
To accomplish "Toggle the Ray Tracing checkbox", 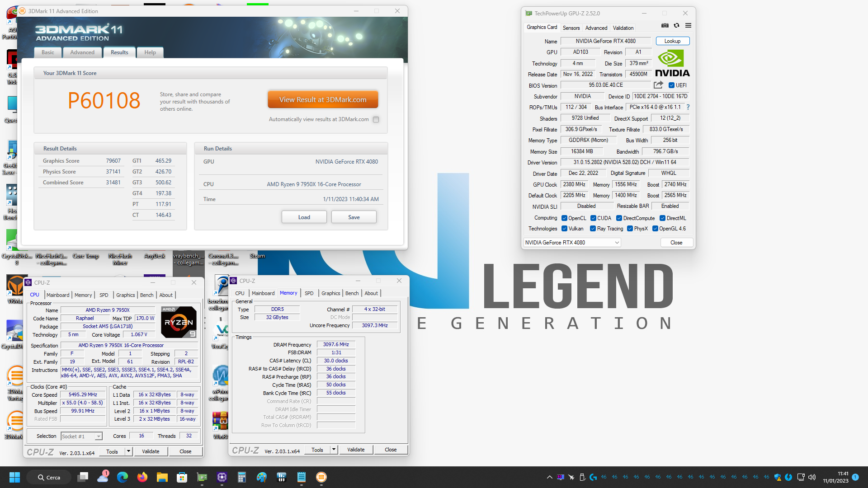I will (x=593, y=229).
